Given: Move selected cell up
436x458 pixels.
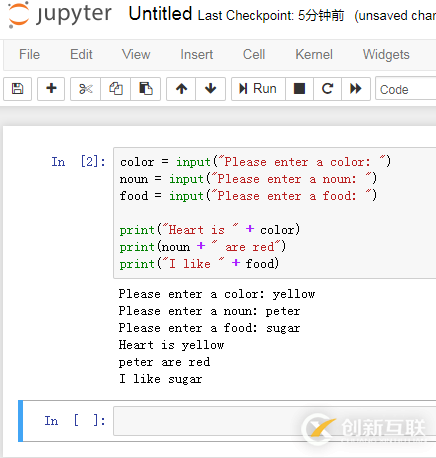Looking at the screenshot, I should 181,89.
